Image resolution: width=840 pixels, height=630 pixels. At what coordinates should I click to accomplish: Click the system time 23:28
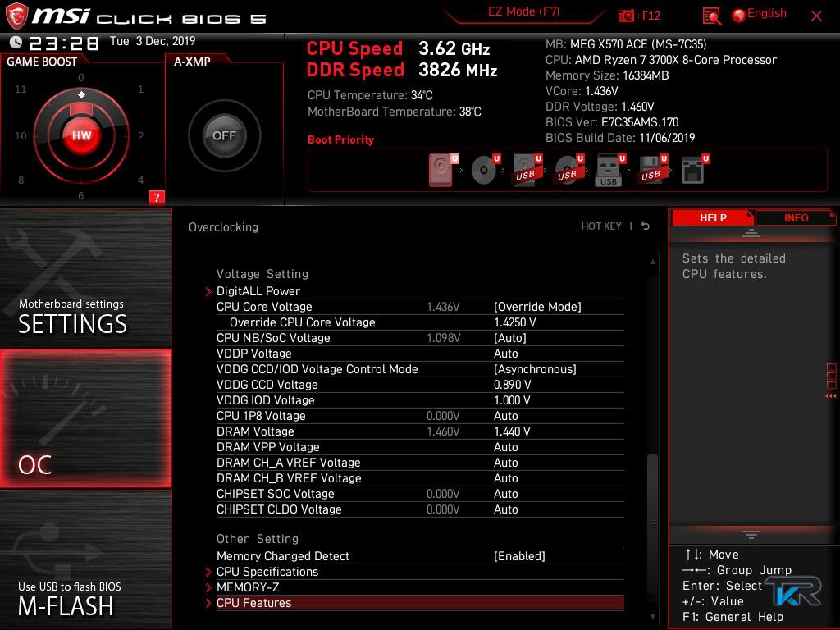pyautogui.click(x=64, y=43)
